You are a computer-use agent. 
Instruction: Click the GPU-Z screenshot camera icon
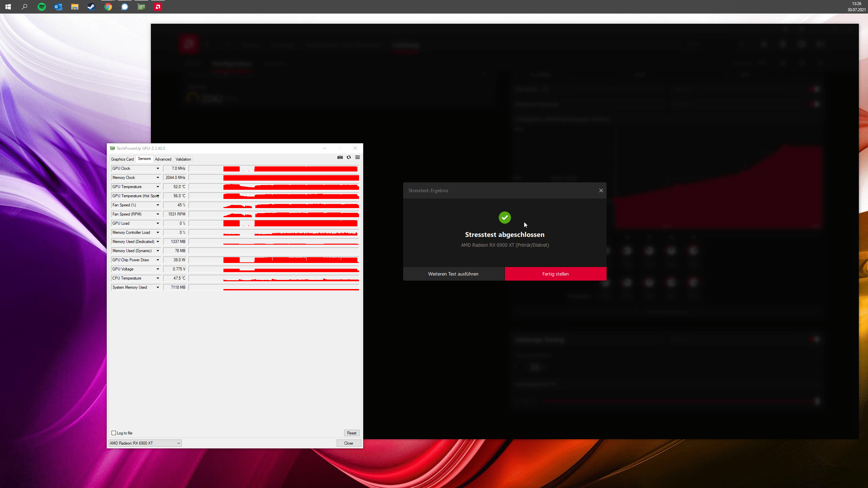340,157
